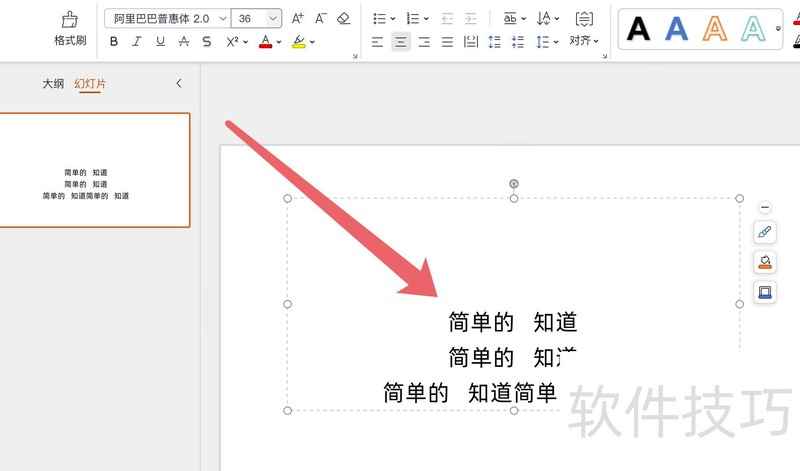Select the slide thumbnail in the panel
The height and width of the screenshot is (471, 800).
(x=95, y=170)
